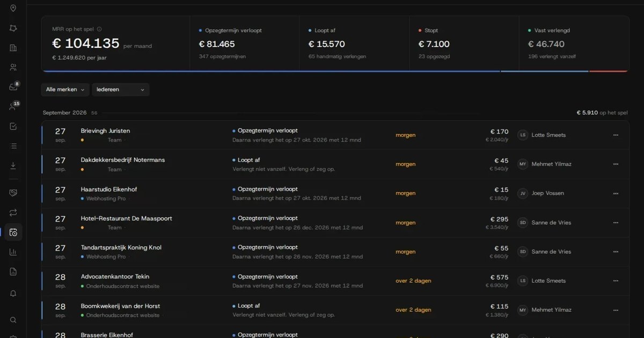
Task: Open the recurring arrows sidebar icon
Action: click(13, 212)
